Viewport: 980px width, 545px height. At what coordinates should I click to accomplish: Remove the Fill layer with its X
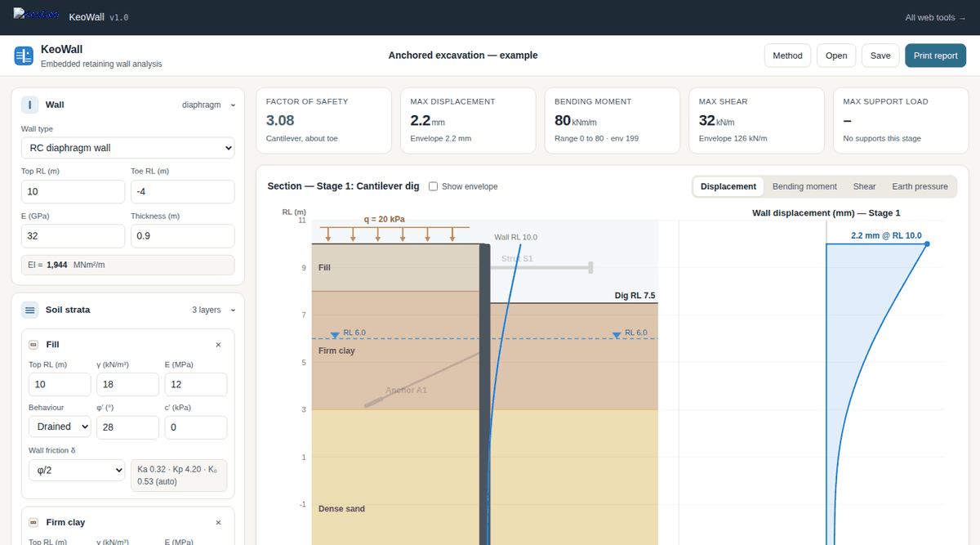click(218, 345)
